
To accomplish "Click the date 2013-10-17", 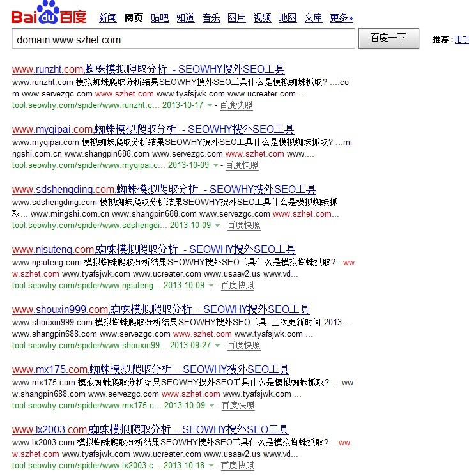I will [183, 105].
